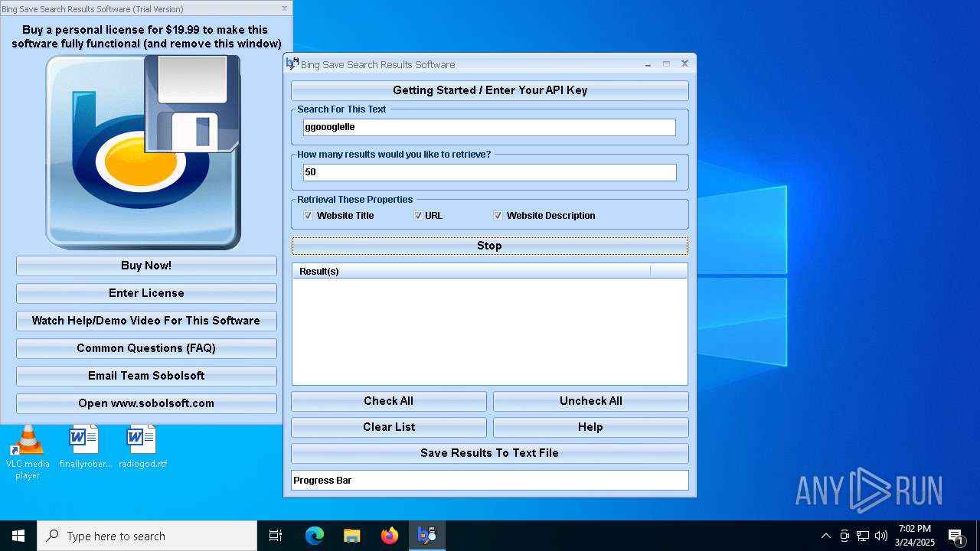Open the volume control tray icon
The height and width of the screenshot is (551, 980).
pyautogui.click(x=881, y=536)
